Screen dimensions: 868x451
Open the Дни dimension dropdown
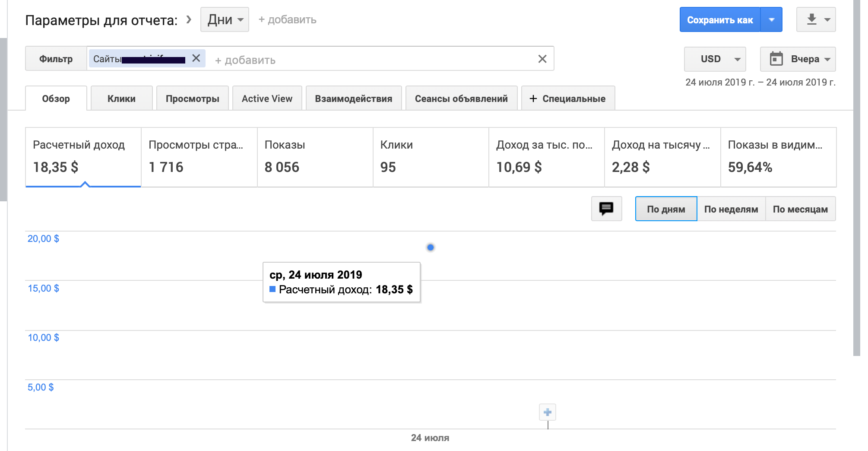tap(225, 19)
